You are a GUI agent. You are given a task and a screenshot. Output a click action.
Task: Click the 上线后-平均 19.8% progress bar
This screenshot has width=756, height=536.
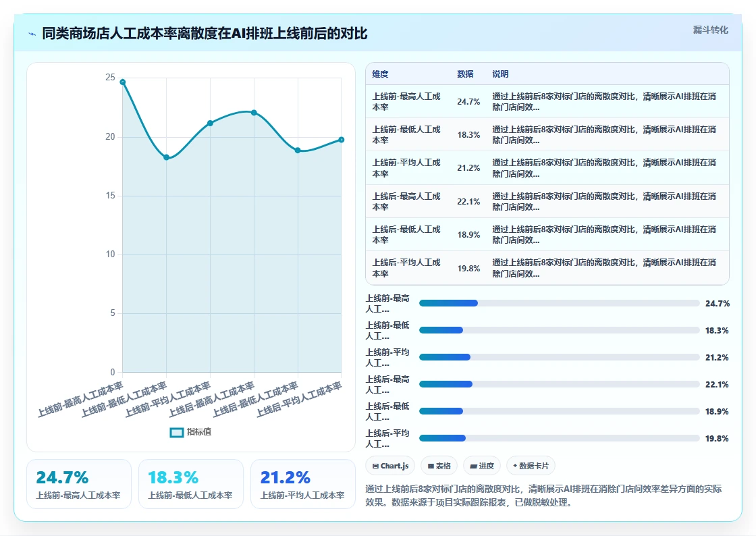pos(560,438)
